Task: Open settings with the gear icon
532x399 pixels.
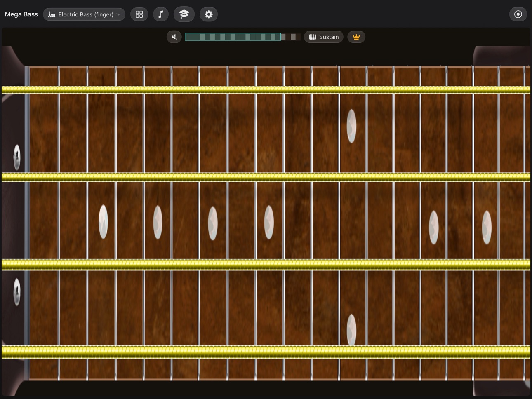Action: (209, 14)
